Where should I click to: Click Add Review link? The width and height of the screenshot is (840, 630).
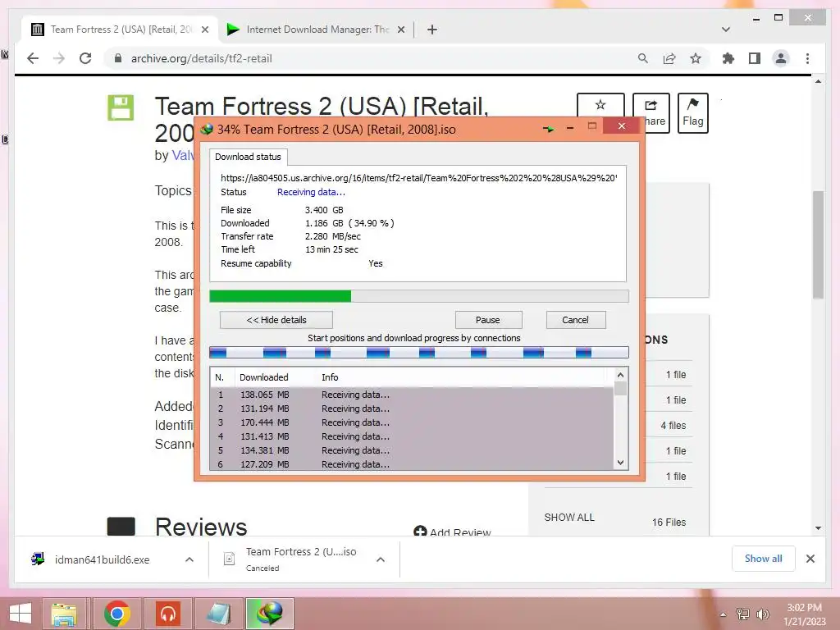click(x=452, y=532)
